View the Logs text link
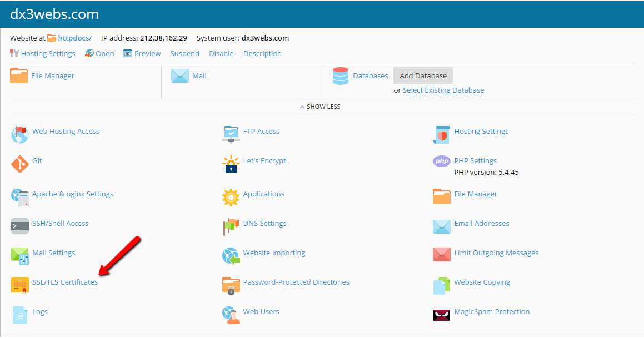 (40, 312)
